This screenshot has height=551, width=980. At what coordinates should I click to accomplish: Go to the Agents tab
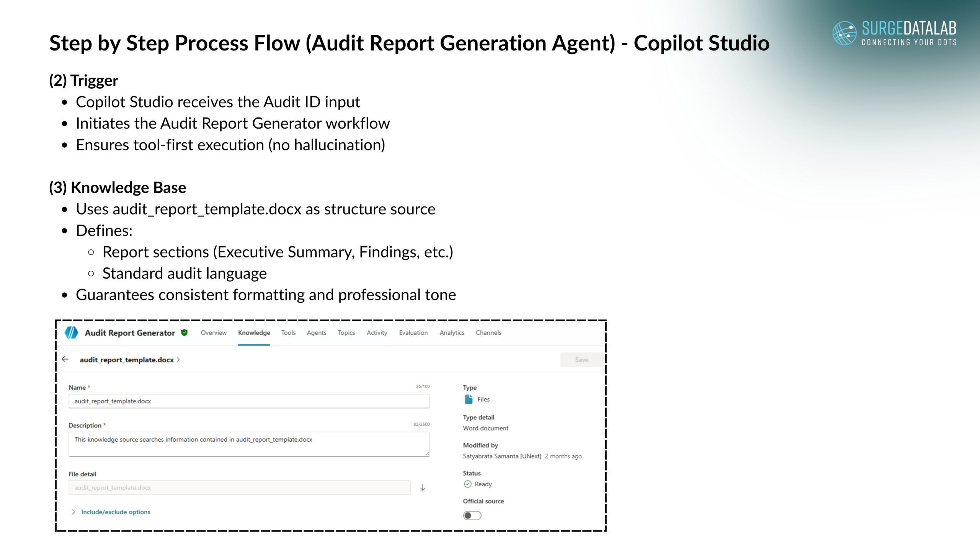[317, 333]
